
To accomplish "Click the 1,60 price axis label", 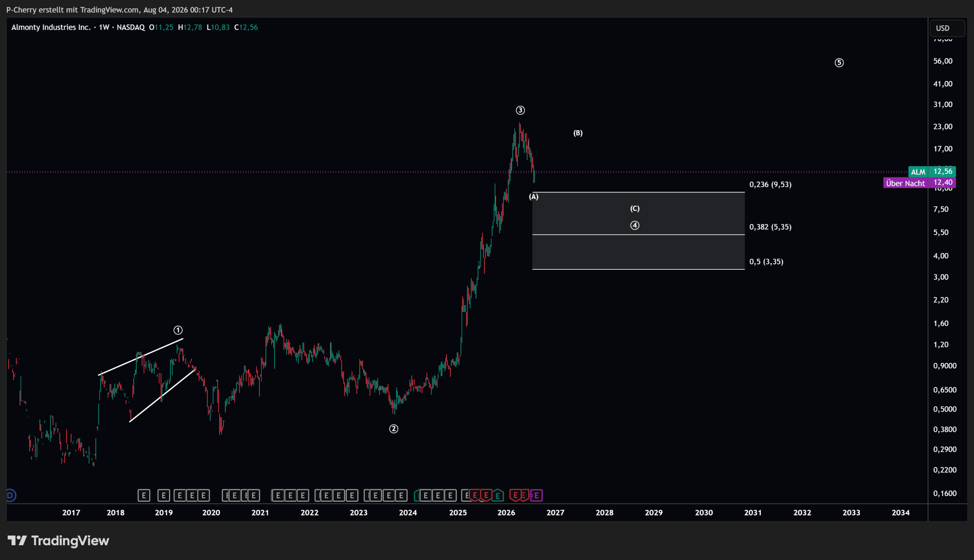I will tap(941, 323).
